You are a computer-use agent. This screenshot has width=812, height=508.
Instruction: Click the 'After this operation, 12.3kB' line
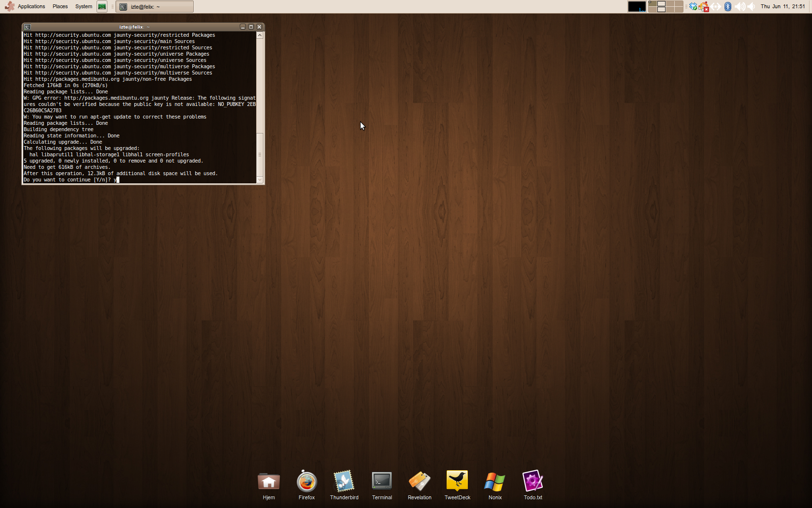[121, 174]
